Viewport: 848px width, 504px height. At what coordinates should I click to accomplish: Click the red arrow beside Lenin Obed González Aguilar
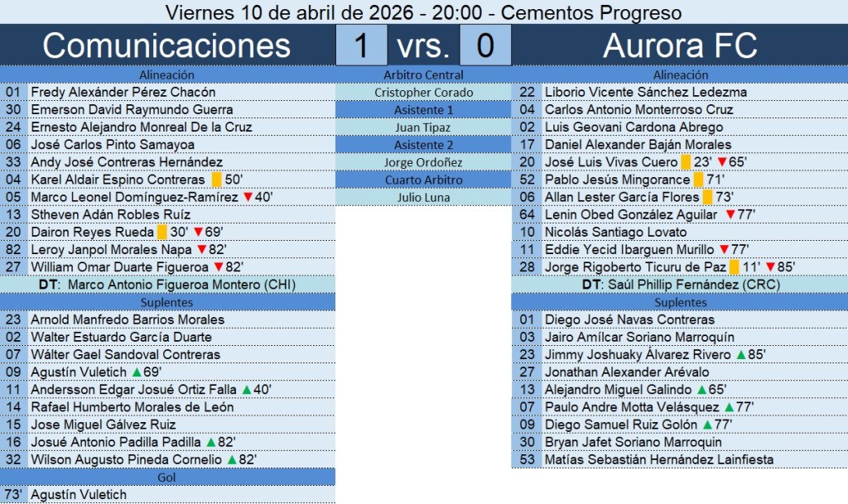click(730, 215)
